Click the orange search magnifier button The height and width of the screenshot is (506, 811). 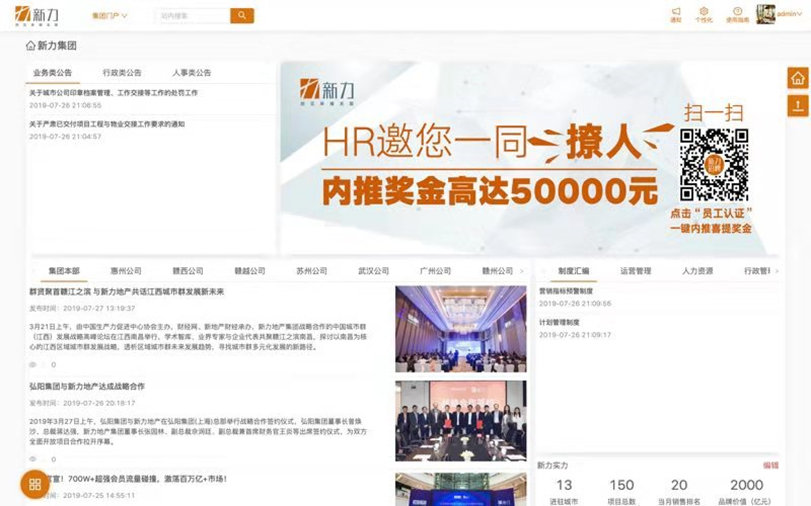tap(242, 16)
